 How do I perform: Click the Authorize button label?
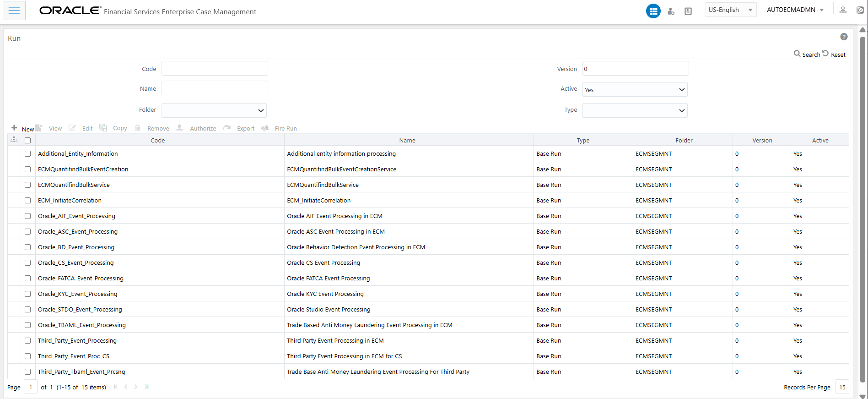203,129
